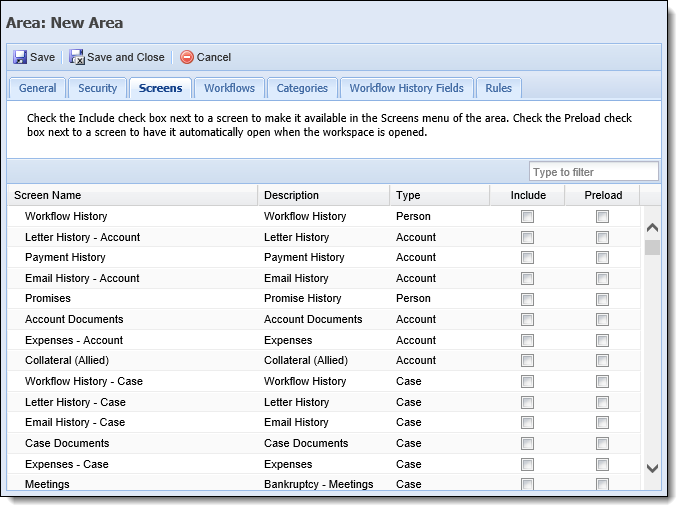Focus the Type to filter field
Image resolution: width=683 pixels, height=512 pixels.
tap(594, 172)
